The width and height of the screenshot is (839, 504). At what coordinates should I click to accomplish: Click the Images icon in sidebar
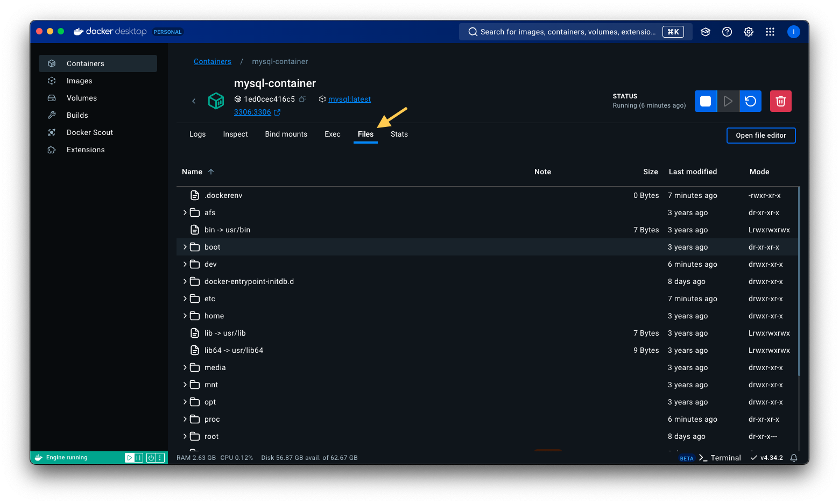coord(52,81)
